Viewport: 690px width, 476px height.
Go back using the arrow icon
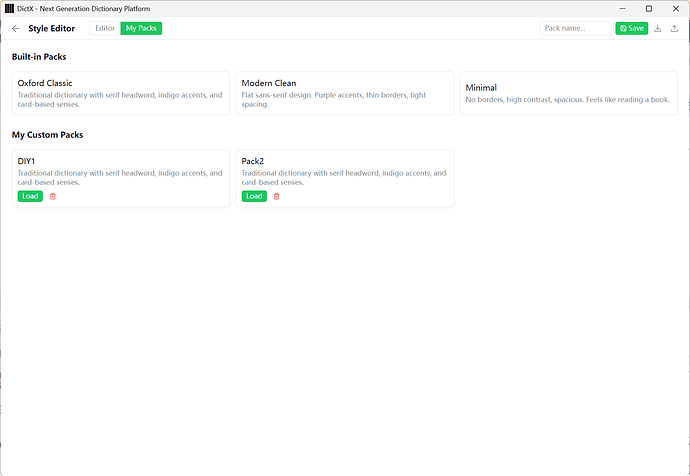[15, 29]
